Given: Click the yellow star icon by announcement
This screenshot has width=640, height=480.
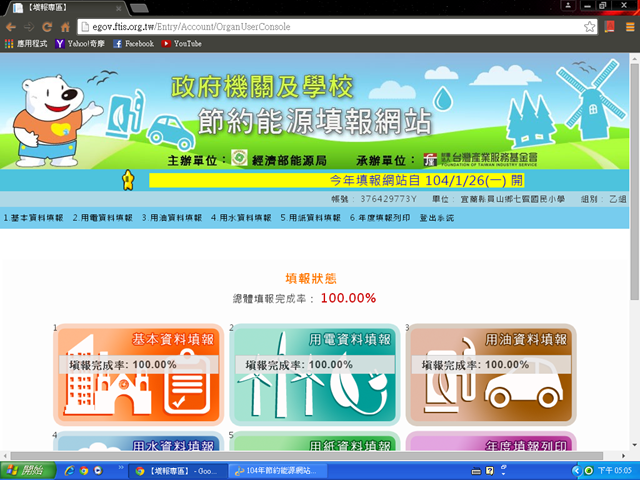Looking at the screenshot, I should (128, 180).
